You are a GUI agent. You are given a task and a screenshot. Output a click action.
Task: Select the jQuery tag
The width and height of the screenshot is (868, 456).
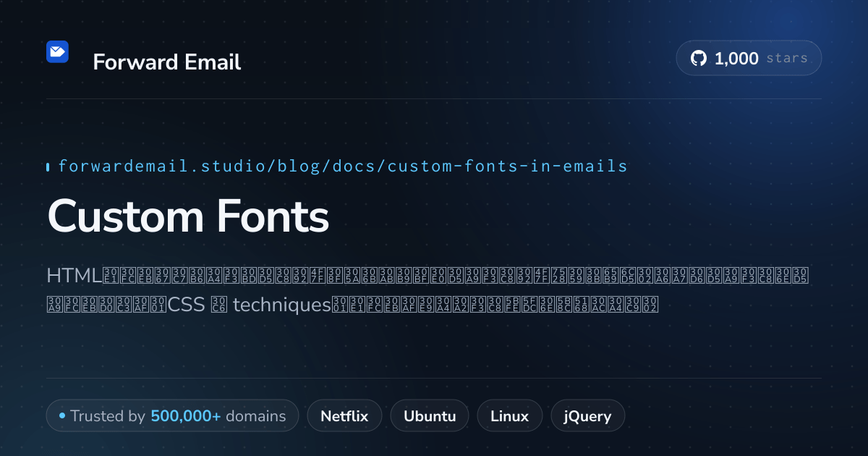[x=588, y=416]
